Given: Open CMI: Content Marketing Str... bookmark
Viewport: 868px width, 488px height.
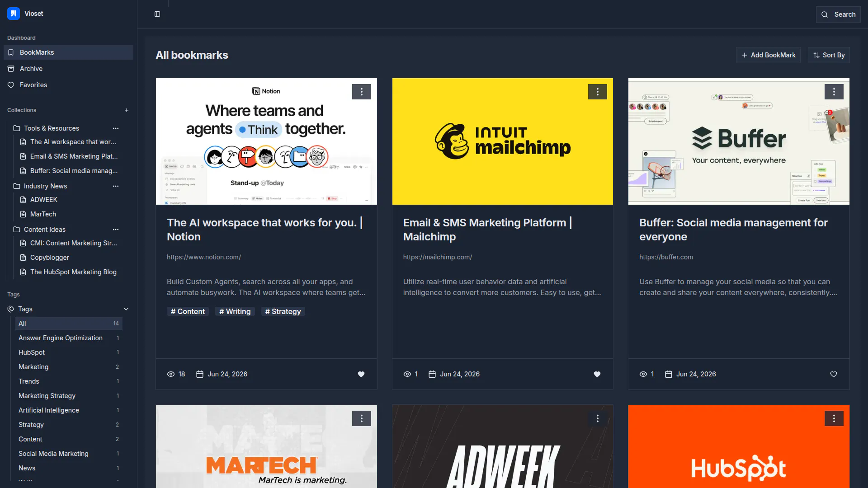Looking at the screenshot, I should coord(69,243).
